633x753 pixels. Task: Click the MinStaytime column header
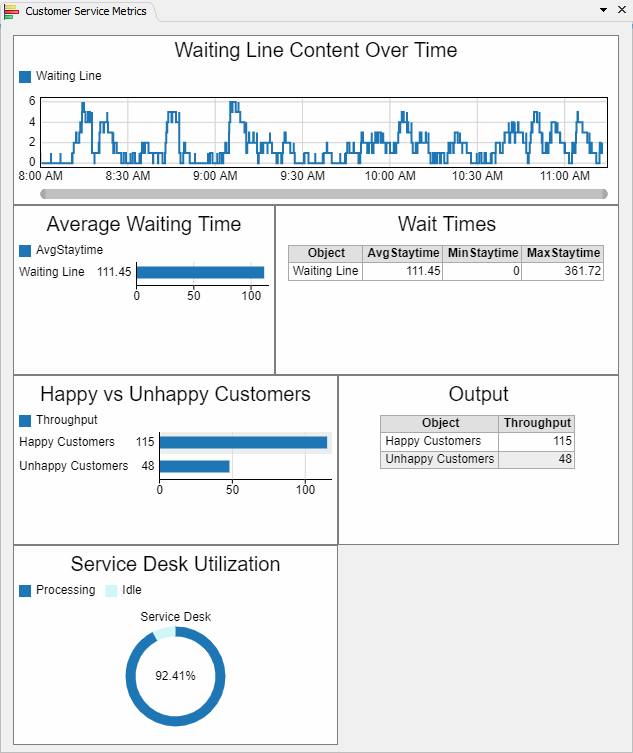click(482, 254)
